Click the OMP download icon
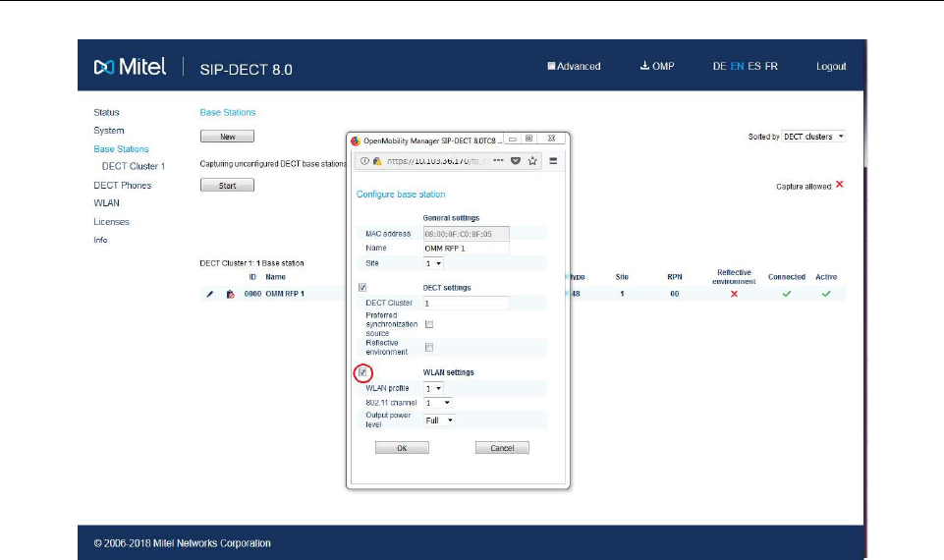 tap(644, 66)
